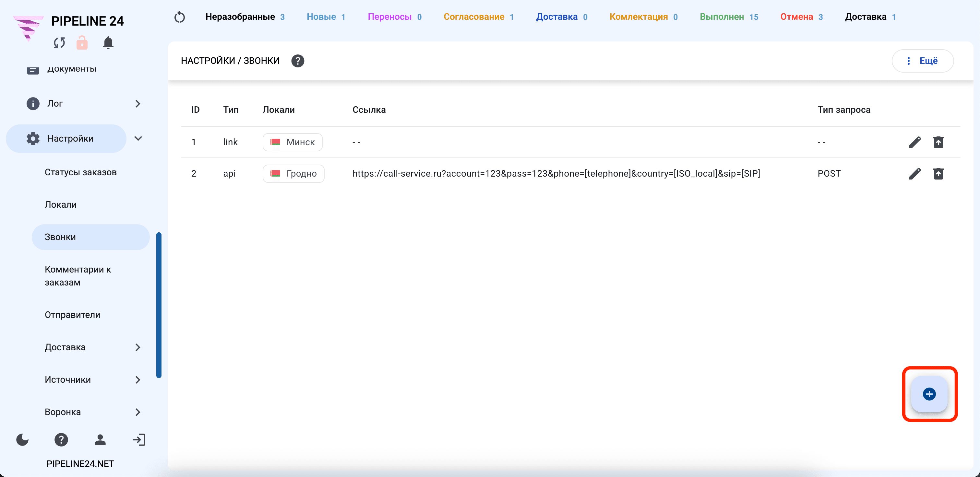Image resolution: width=980 pixels, height=477 pixels.
Task: Click the Лог info icon
Action: (33, 104)
